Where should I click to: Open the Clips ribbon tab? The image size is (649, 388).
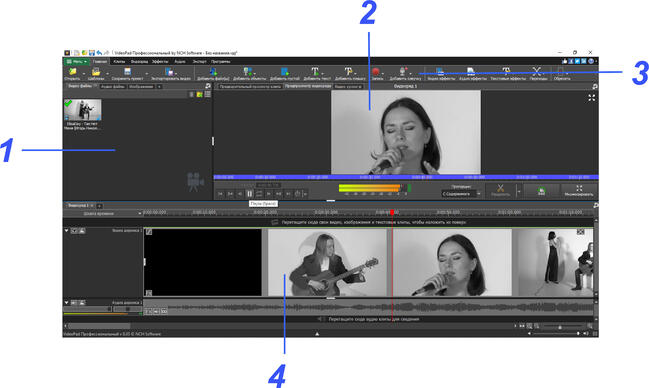(x=119, y=61)
